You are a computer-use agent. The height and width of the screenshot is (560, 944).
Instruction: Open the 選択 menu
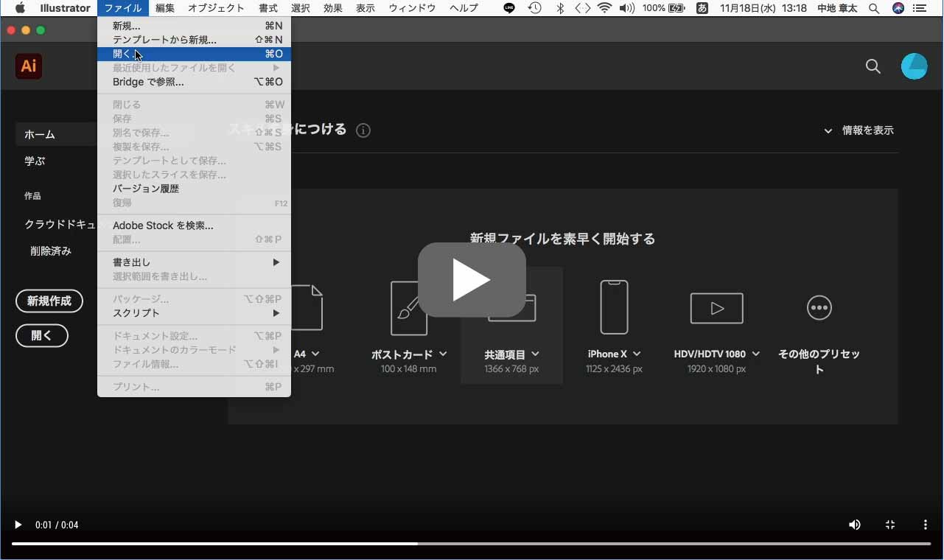click(301, 8)
